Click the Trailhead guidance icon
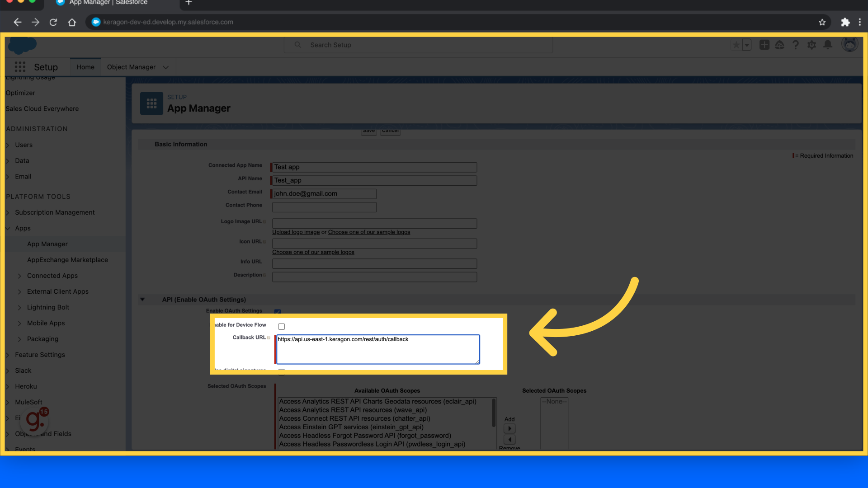 (x=780, y=45)
